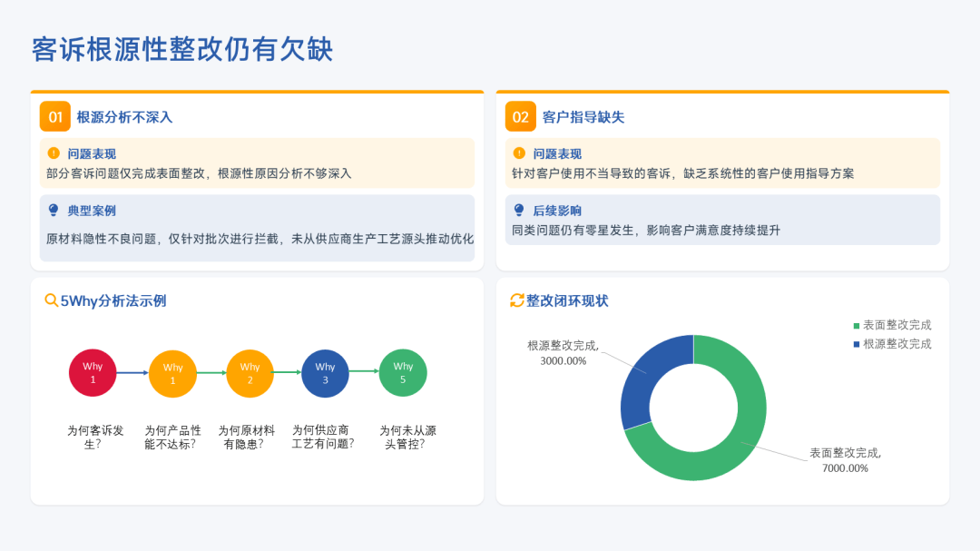Image resolution: width=980 pixels, height=551 pixels.
Task: Select the red Why 1 circle
Action: [x=93, y=373]
